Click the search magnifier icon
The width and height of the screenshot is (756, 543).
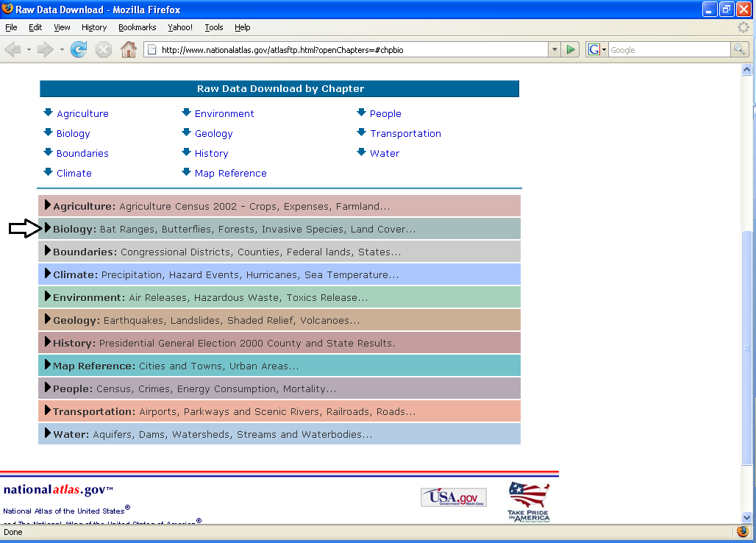739,49
